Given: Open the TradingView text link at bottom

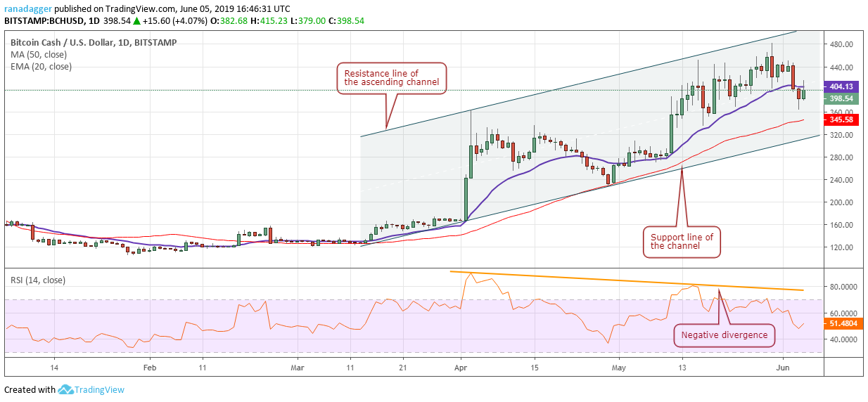Looking at the screenshot, I should [x=101, y=389].
